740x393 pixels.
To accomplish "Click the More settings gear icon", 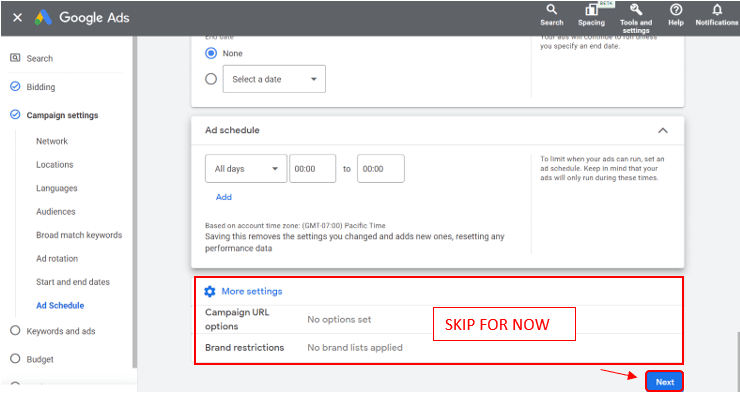I will click(210, 292).
